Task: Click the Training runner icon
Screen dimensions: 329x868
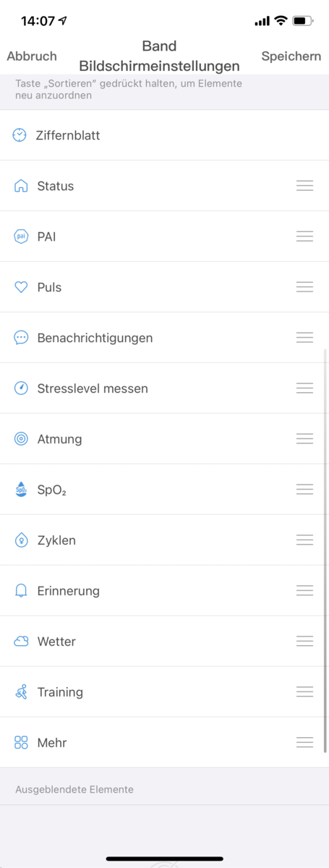Action: (x=22, y=692)
